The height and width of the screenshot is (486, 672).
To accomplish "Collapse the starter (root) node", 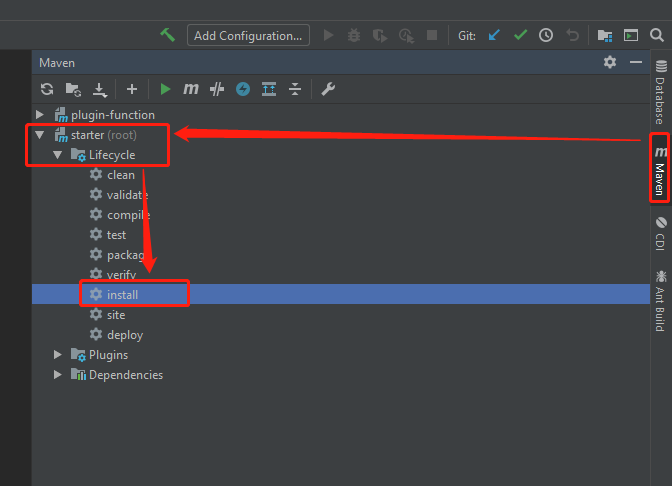I will coord(40,135).
